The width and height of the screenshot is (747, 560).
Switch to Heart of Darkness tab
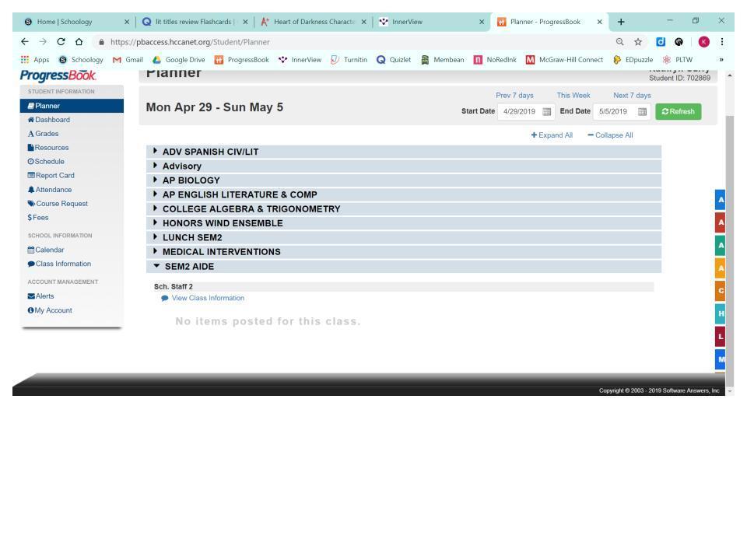click(x=314, y=22)
